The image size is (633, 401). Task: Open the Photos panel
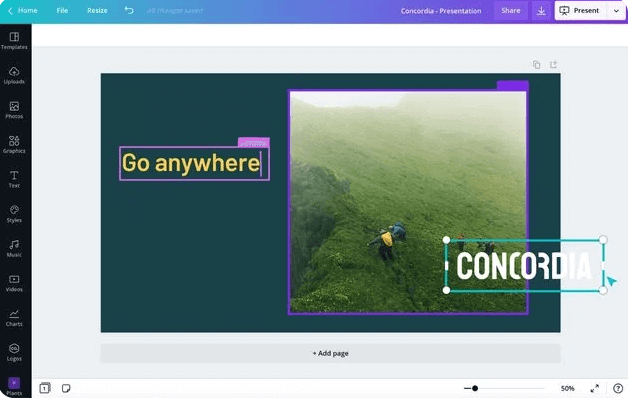click(14, 110)
